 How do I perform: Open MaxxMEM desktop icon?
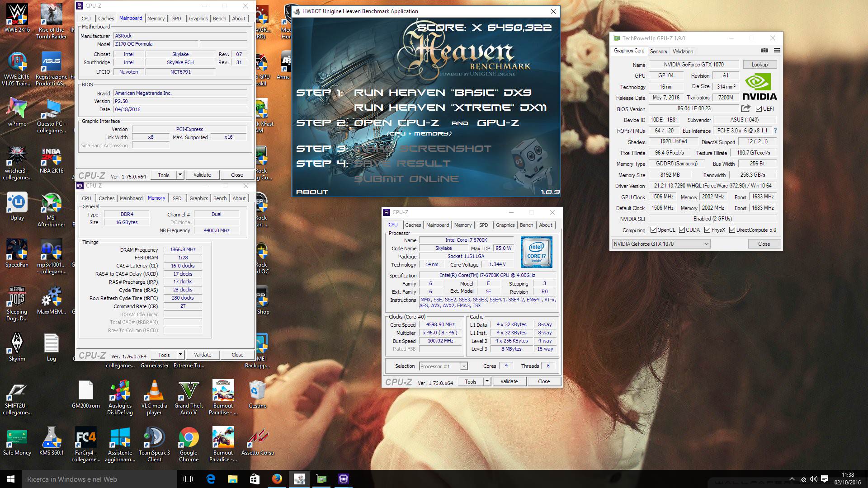(x=52, y=300)
